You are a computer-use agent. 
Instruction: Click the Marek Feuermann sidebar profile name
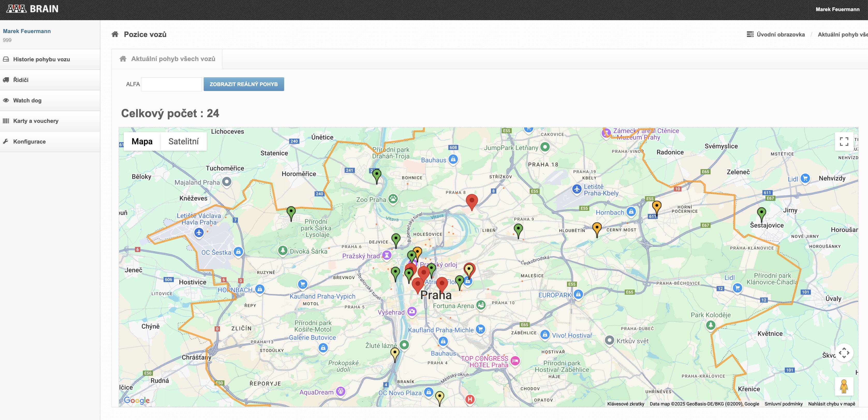[27, 31]
